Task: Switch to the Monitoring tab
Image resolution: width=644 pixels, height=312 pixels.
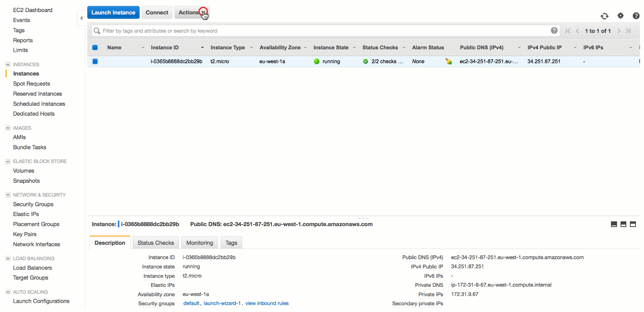Action: point(200,243)
